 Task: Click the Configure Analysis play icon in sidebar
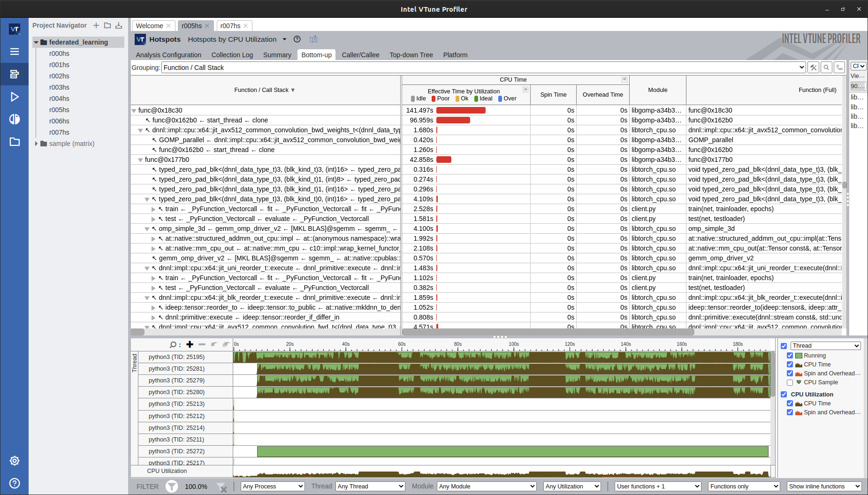tap(15, 97)
